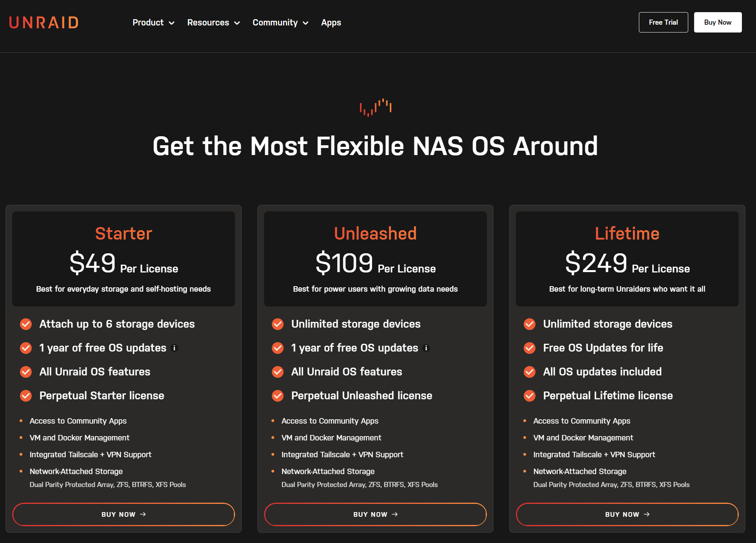
Task: Click the header Buy Now button
Action: pyautogui.click(x=718, y=22)
